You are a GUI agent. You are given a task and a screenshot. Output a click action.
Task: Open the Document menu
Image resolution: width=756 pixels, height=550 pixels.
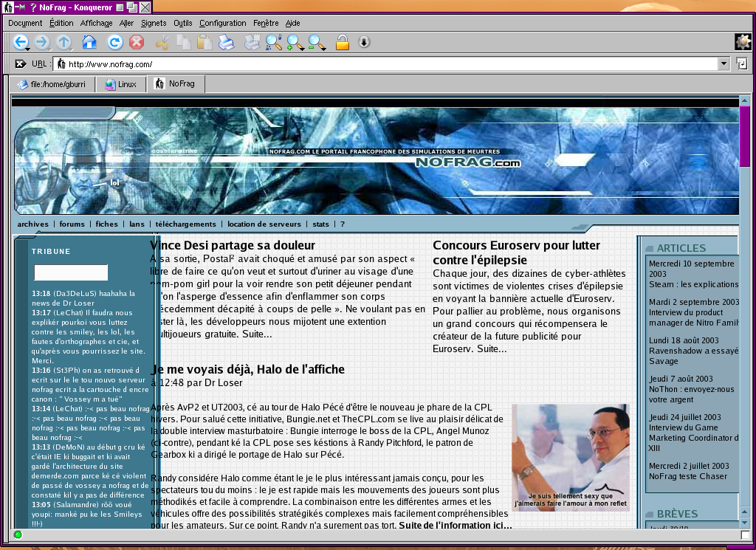click(25, 23)
